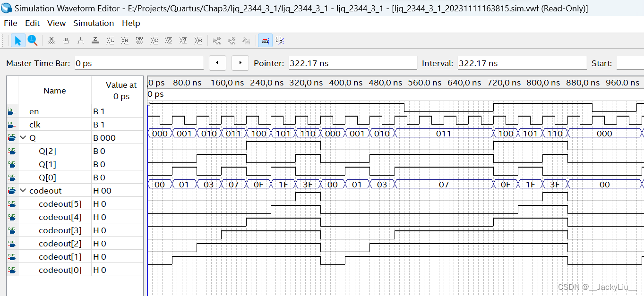Apply the Invert waveform tool
644x296 pixels.
coord(139,41)
